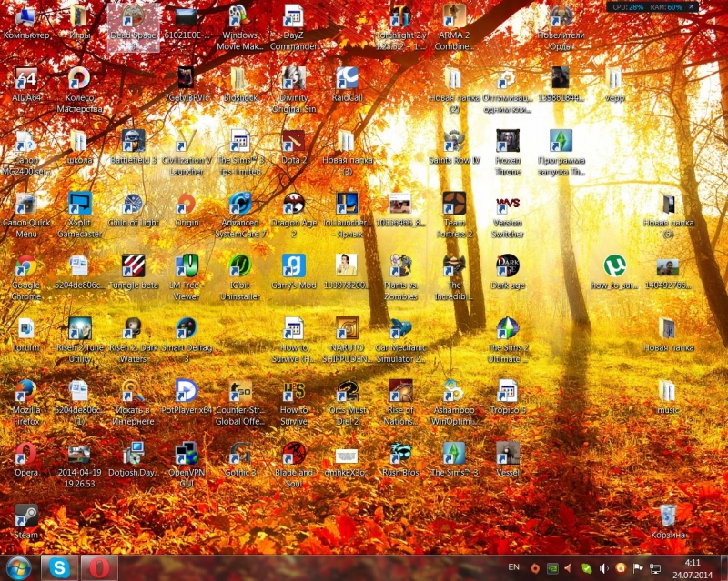
Task: Open the Windows Start menu button
Action: pyautogui.click(x=18, y=568)
